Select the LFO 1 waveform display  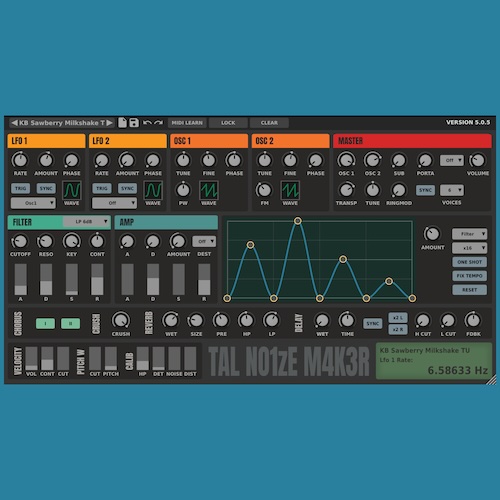click(72, 190)
